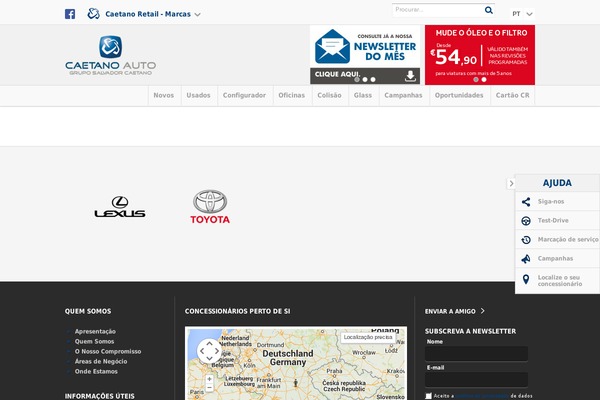Open the Apresentação footer link
The width and height of the screenshot is (600, 400).
coord(95,331)
